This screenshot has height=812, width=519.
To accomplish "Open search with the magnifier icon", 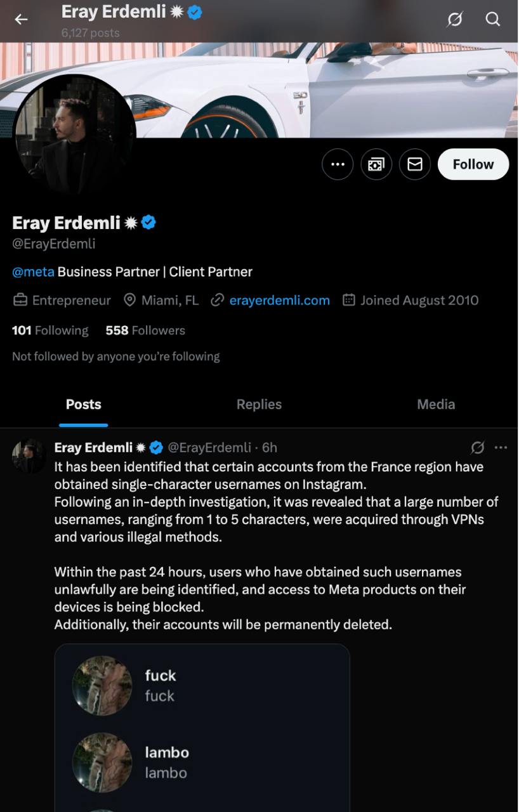I will (x=493, y=20).
